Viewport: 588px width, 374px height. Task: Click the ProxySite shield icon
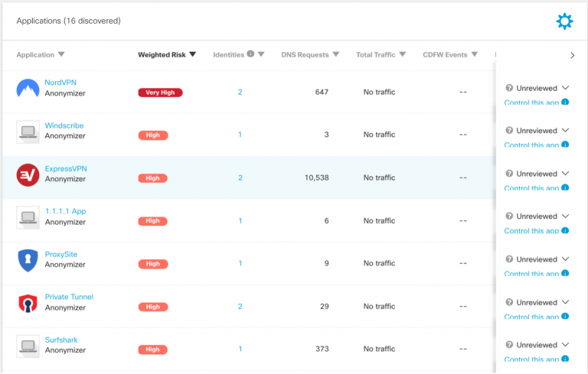coord(28,261)
